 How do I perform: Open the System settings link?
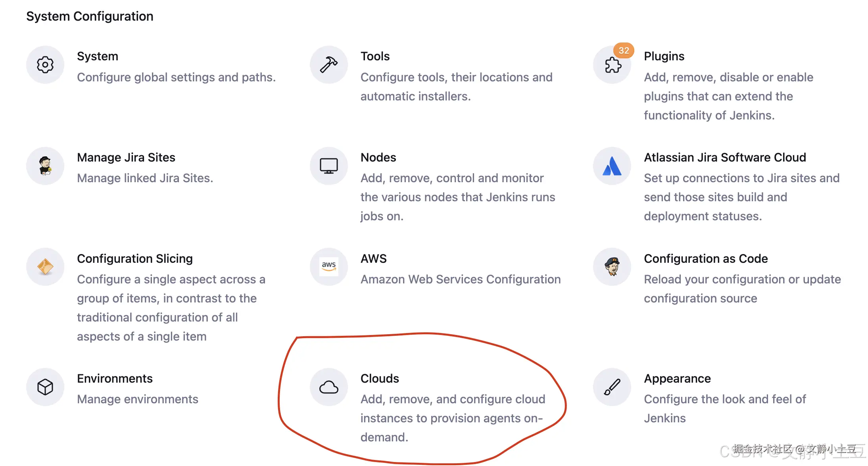click(98, 56)
